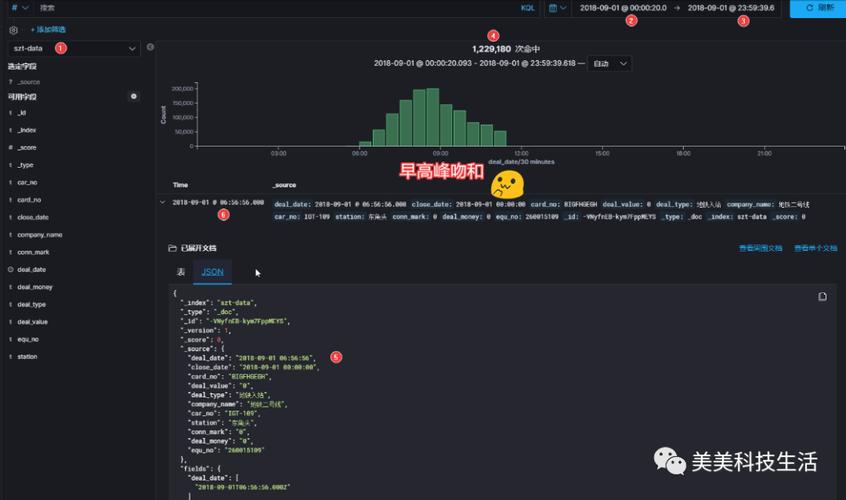Click the _id field type icon

click(x=10, y=113)
